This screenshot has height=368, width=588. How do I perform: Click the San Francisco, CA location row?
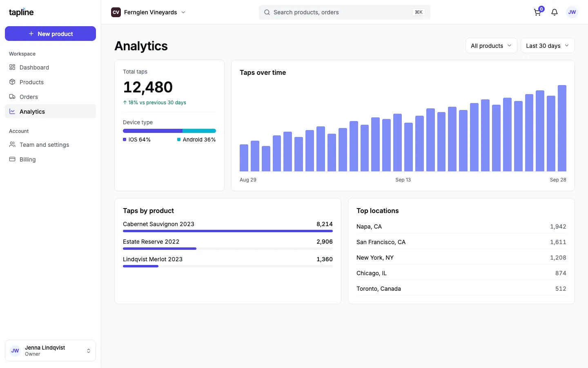461,242
